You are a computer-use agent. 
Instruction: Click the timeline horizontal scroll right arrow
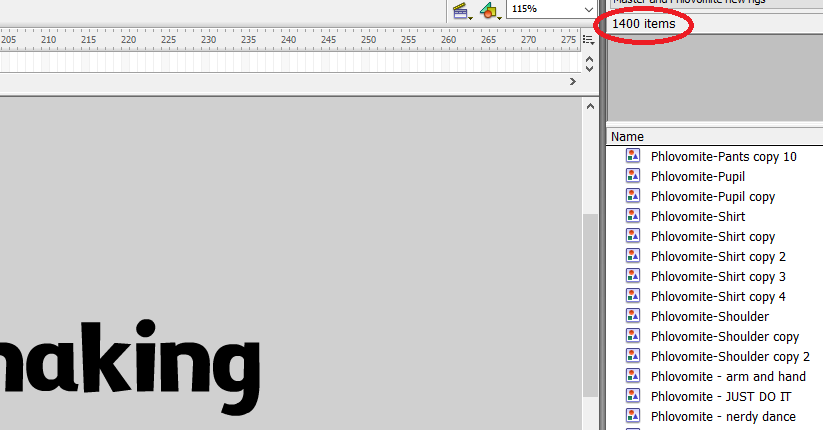point(573,81)
